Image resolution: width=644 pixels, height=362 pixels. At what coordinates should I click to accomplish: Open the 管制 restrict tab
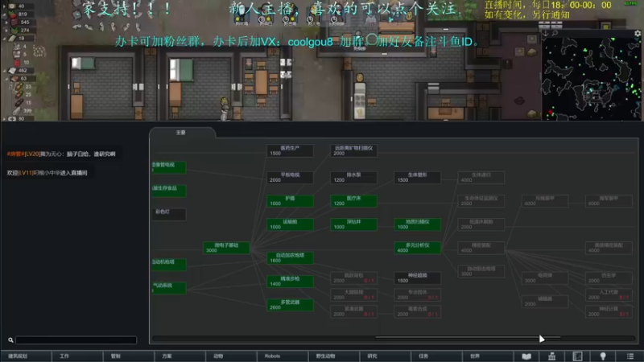point(129,356)
